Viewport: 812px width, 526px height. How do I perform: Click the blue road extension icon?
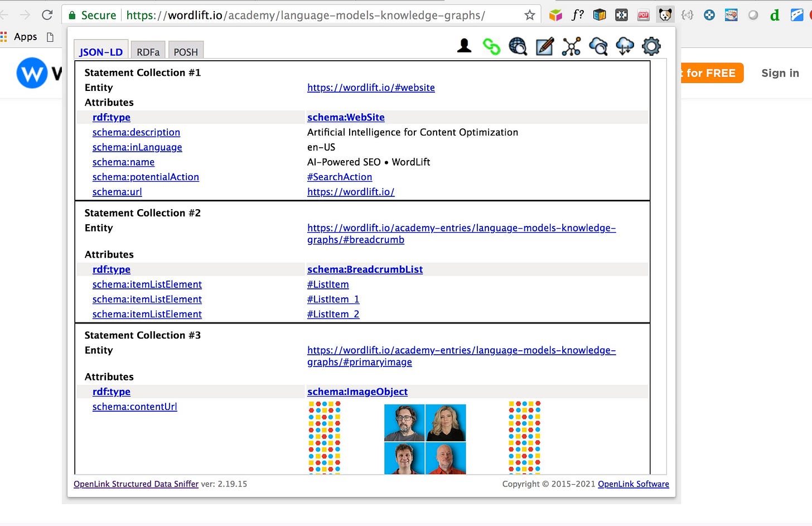pos(797,15)
